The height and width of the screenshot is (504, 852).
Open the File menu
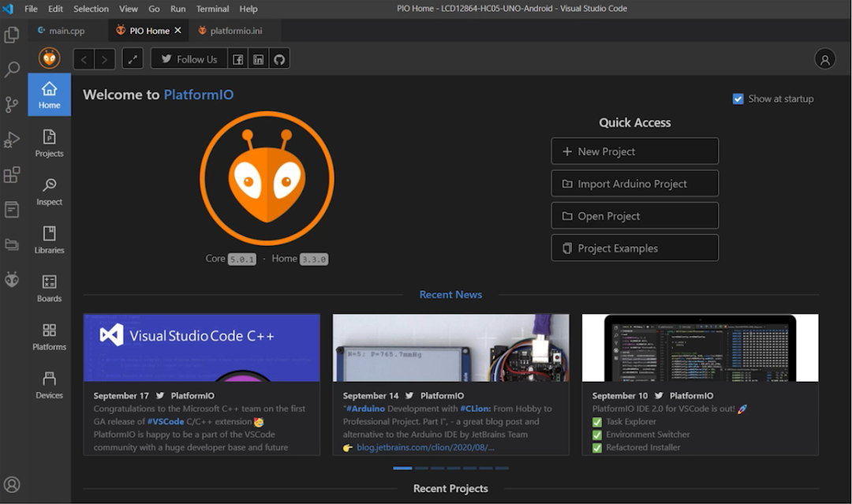click(x=31, y=9)
